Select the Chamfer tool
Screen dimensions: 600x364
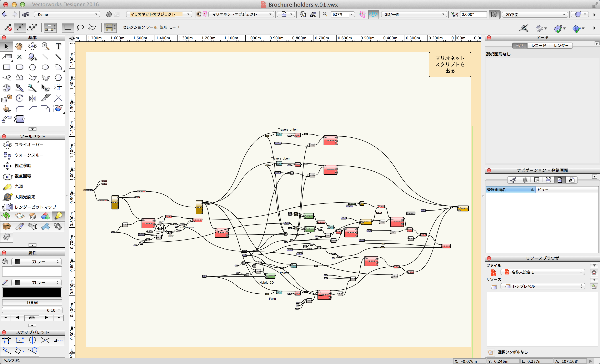(32, 109)
